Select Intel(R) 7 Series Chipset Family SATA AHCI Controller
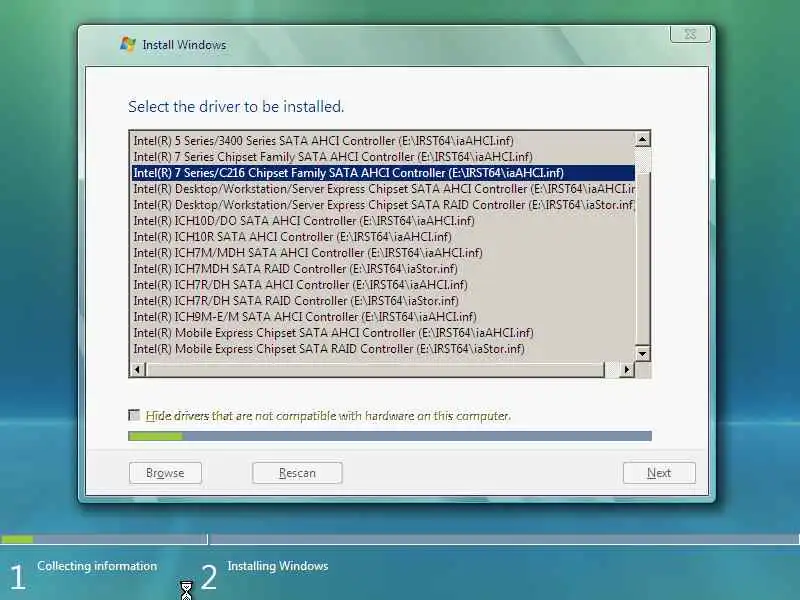This screenshot has width=800, height=600. coord(383,157)
